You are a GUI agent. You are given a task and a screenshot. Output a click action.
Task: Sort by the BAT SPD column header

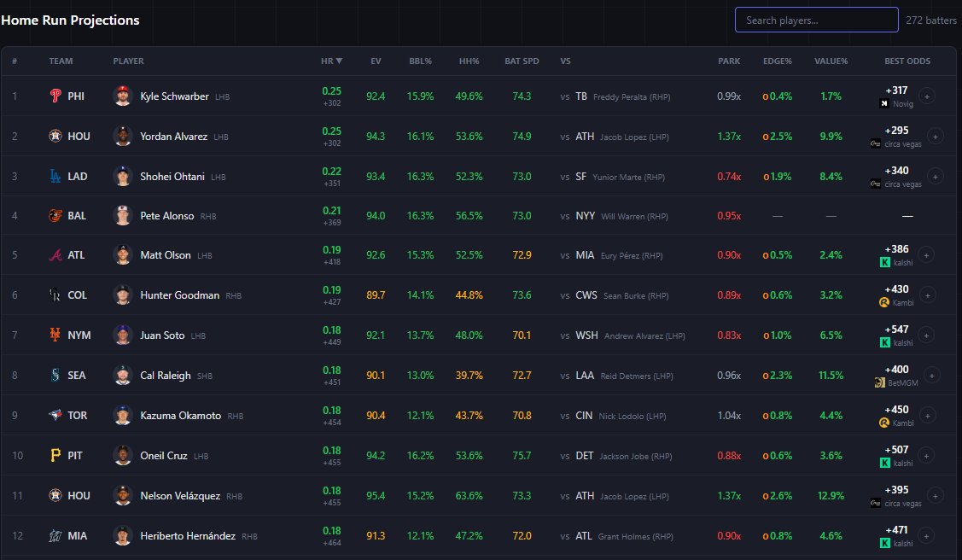pos(522,61)
